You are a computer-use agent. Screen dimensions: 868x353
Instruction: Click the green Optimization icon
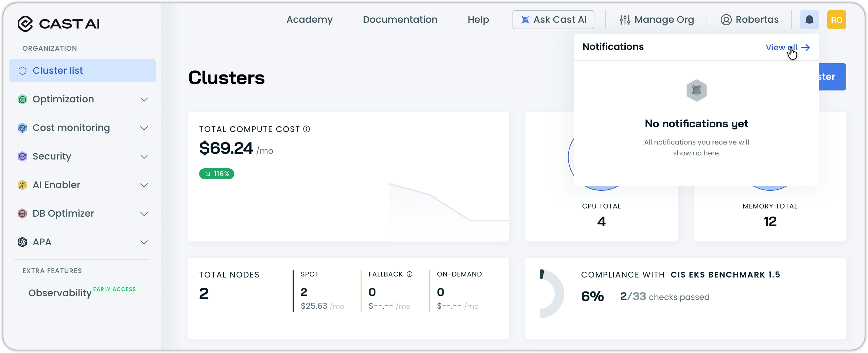point(22,99)
